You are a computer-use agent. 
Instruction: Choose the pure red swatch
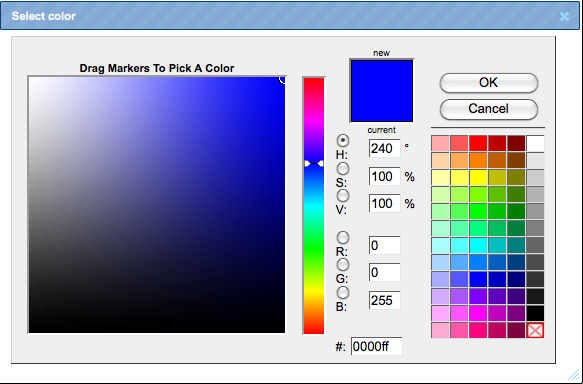point(478,143)
